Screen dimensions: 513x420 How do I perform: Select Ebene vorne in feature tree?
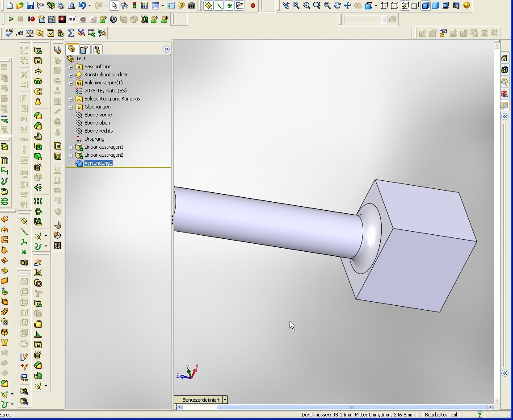tap(98, 115)
